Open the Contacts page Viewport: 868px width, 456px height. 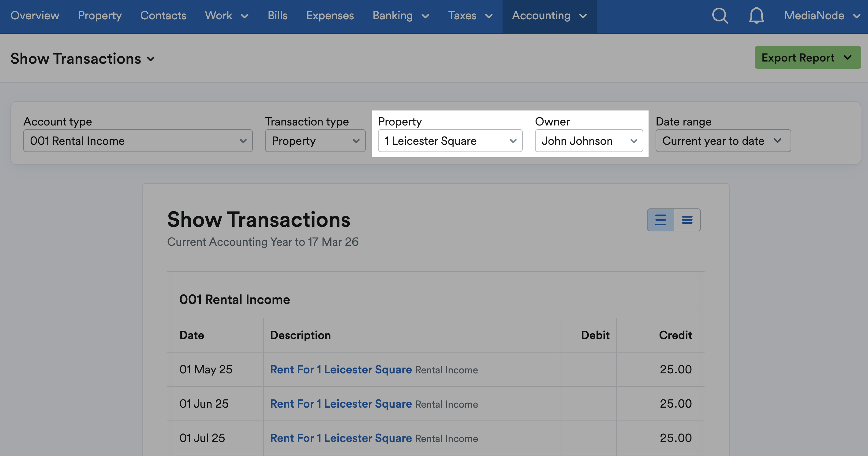[x=163, y=16]
